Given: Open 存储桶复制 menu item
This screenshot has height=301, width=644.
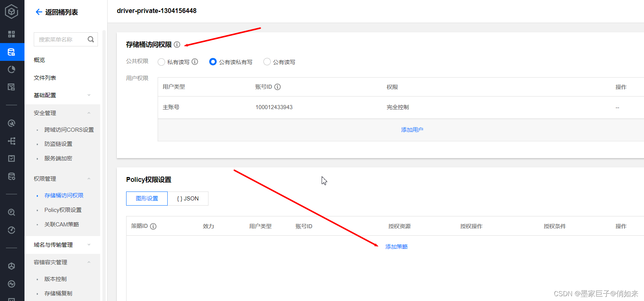Looking at the screenshot, I should pos(58,293).
